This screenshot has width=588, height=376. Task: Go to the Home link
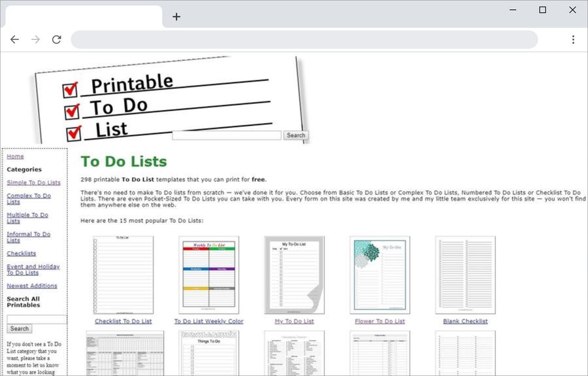(15, 156)
